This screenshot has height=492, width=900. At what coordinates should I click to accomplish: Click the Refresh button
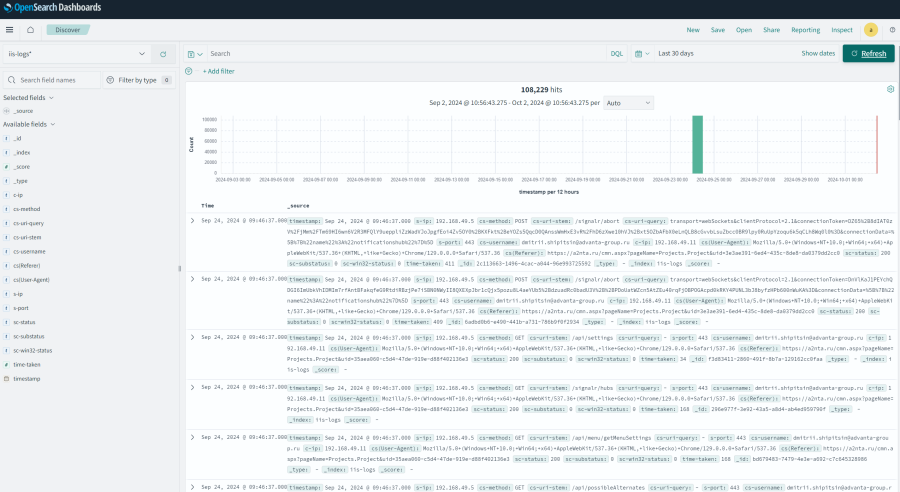click(868, 53)
